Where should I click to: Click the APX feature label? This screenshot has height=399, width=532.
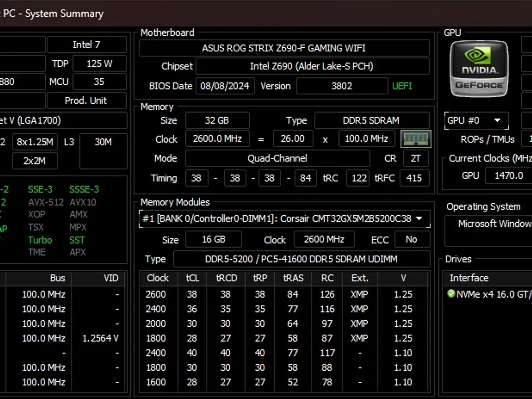click(x=78, y=252)
